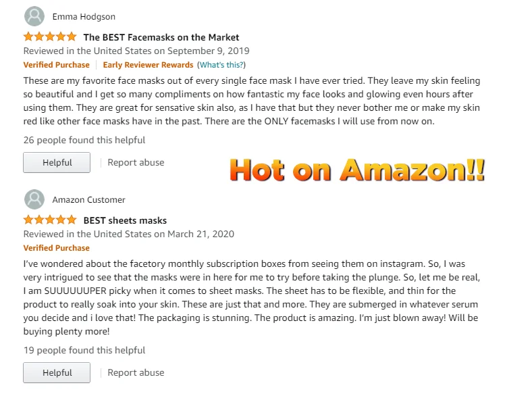Viewport: 532px width, 396px height.
Task: Click Emma Hodgson's profile avatar icon
Action: click(34, 16)
